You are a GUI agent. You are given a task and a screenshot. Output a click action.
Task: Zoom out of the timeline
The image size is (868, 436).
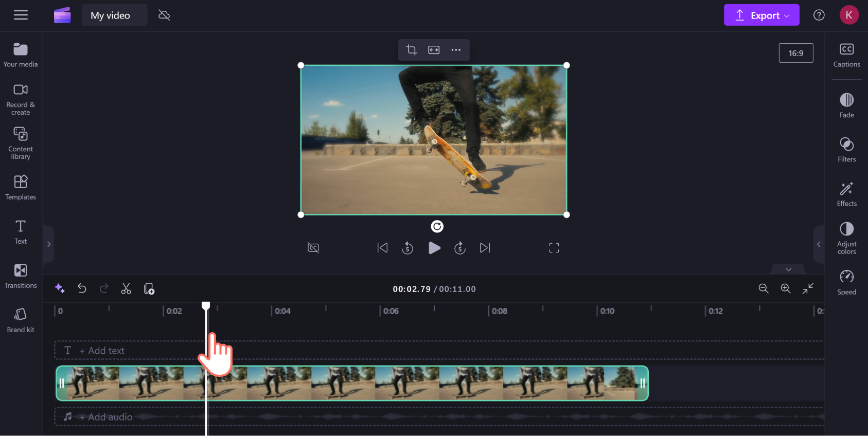(x=764, y=288)
